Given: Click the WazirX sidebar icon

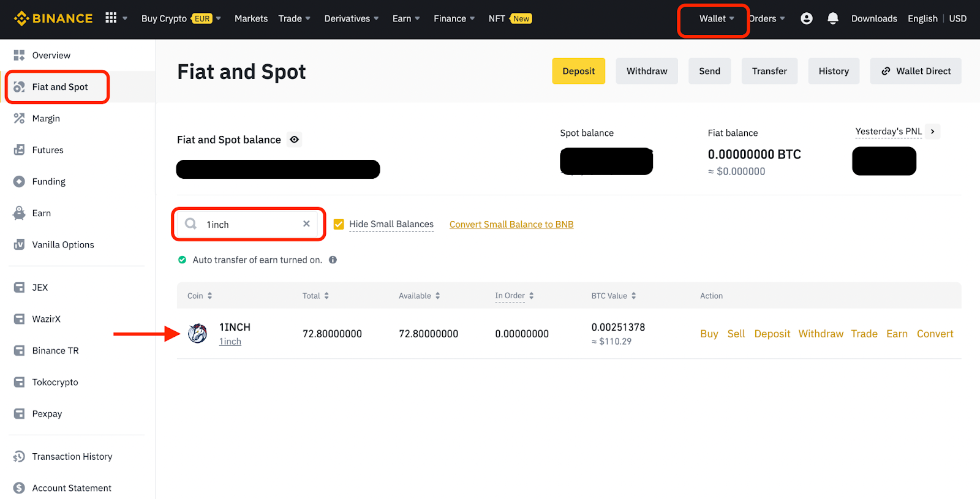Looking at the screenshot, I should [x=19, y=319].
